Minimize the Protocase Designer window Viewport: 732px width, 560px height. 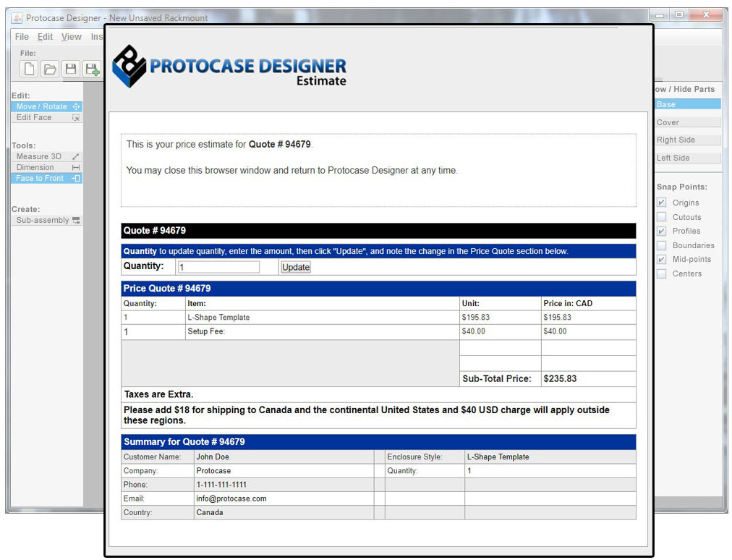[x=660, y=15]
